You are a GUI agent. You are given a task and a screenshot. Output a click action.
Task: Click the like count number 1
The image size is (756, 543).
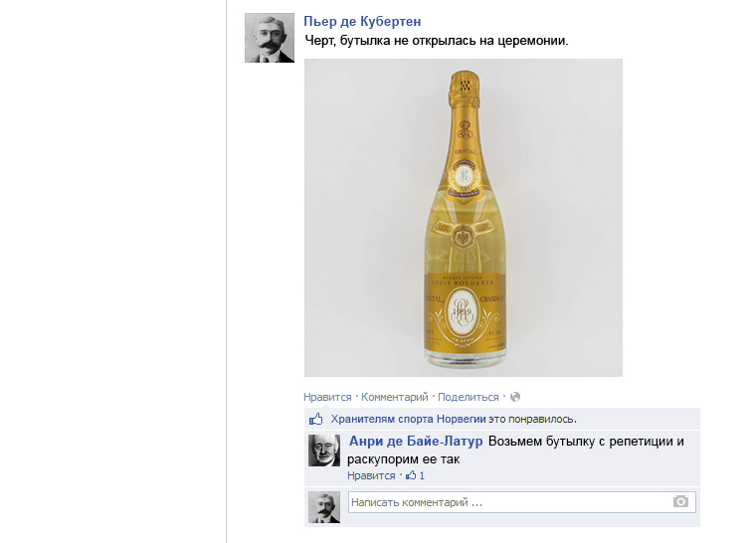click(x=422, y=475)
